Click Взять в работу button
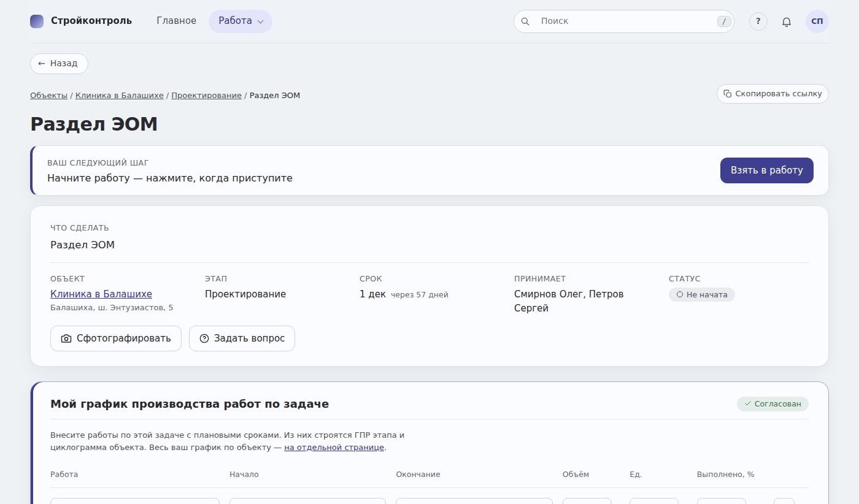 click(766, 170)
